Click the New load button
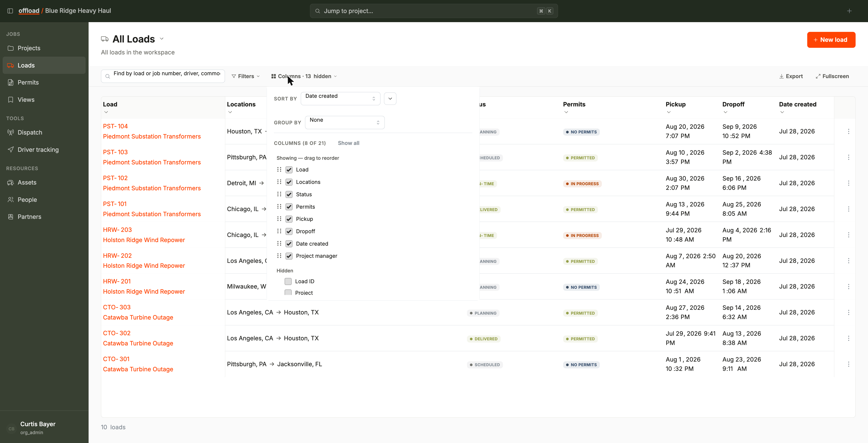868x443 pixels. 831,40
